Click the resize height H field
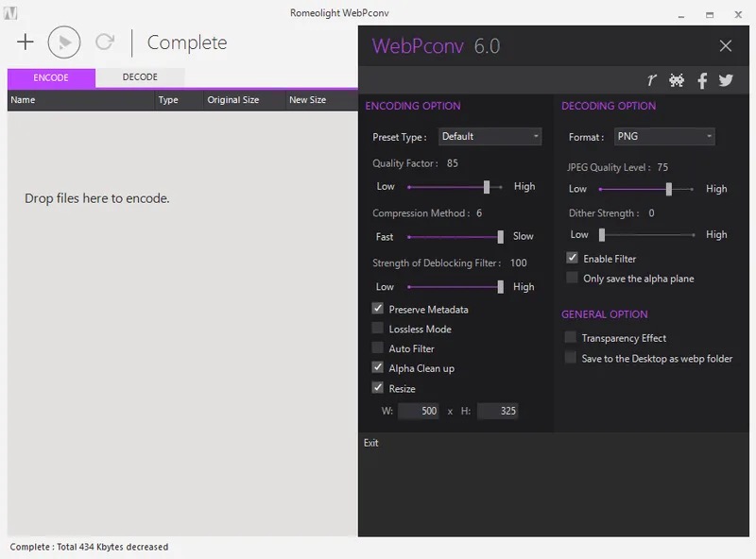Screen dimensions: 756x559 pos(498,411)
